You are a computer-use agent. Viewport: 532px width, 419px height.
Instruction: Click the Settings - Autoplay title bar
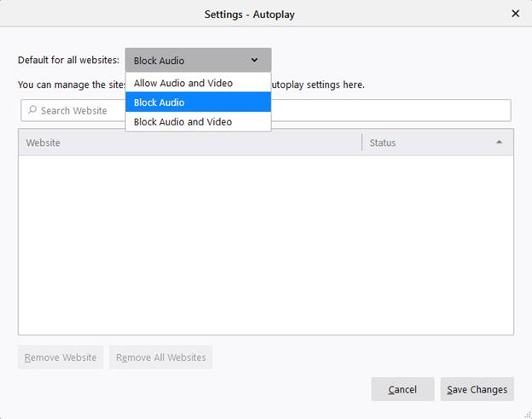click(x=249, y=14)
